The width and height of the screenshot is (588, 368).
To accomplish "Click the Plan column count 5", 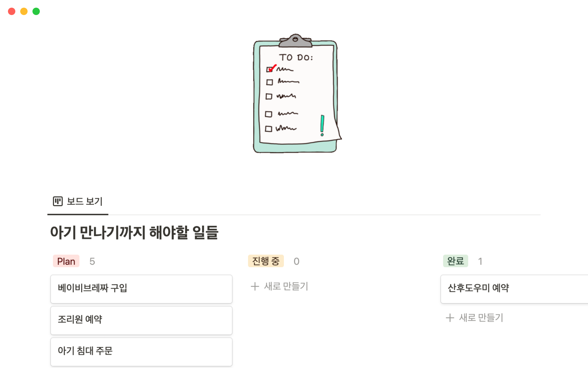I will [92, 261].
